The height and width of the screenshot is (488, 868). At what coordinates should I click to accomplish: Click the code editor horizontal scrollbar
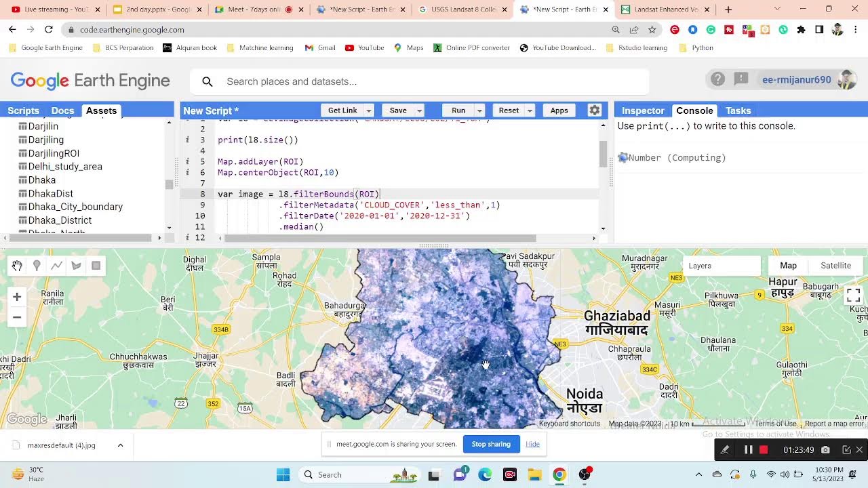380,238
